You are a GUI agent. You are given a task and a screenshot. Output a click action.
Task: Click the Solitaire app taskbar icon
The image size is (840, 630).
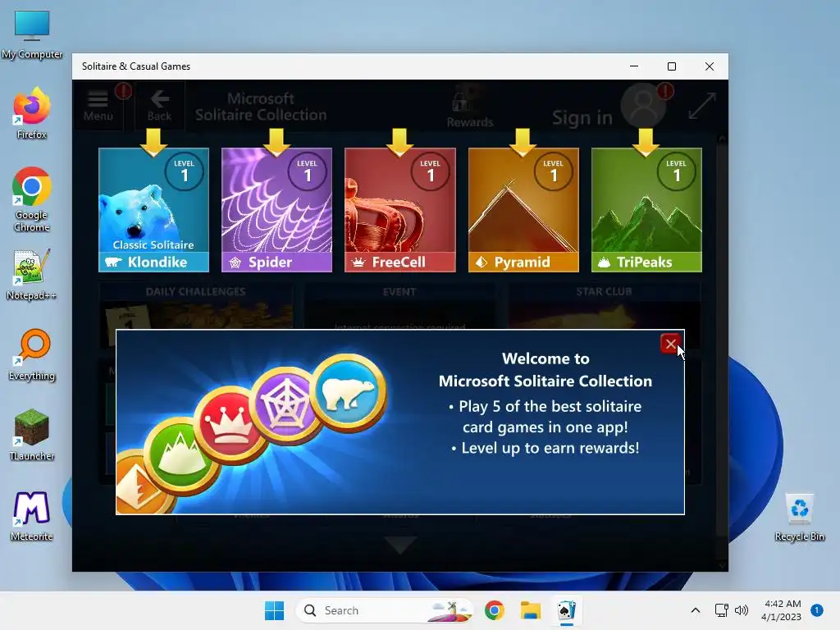(x=566, y=610)
